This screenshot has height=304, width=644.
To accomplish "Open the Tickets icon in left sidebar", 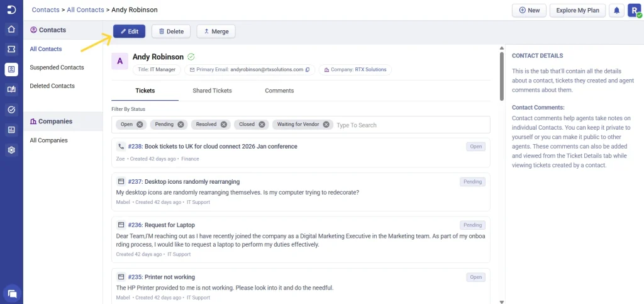I will click(11, 49).
